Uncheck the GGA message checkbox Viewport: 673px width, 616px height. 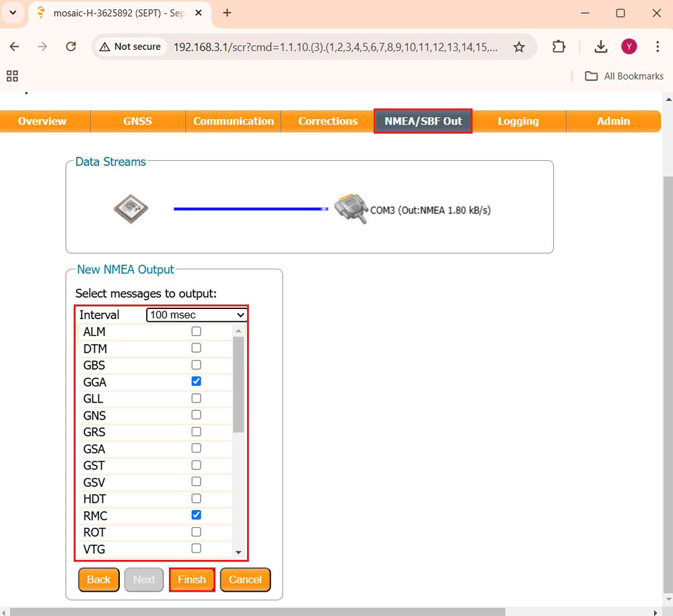click(196, 381)
